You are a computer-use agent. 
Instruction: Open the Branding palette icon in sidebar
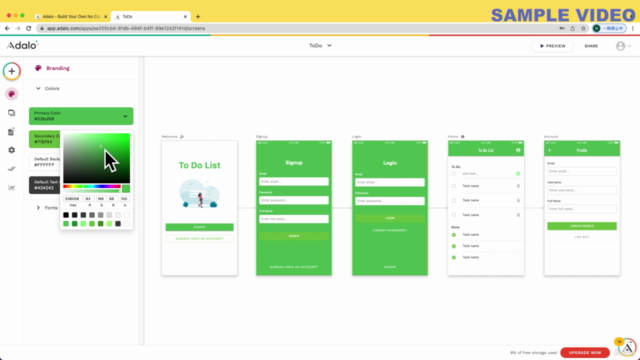click(x=11, y=94)
